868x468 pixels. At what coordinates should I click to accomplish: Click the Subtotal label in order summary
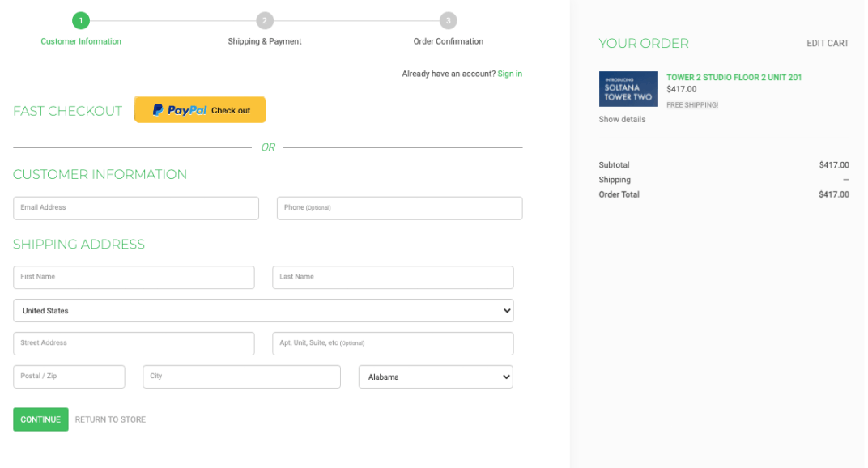tap(614, 165)
